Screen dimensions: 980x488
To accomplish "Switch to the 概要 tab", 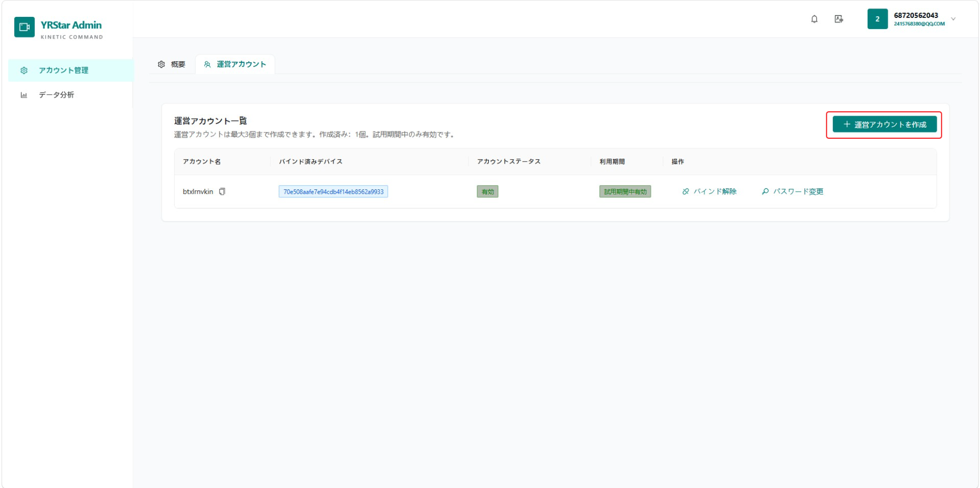I will pos(172,64).
